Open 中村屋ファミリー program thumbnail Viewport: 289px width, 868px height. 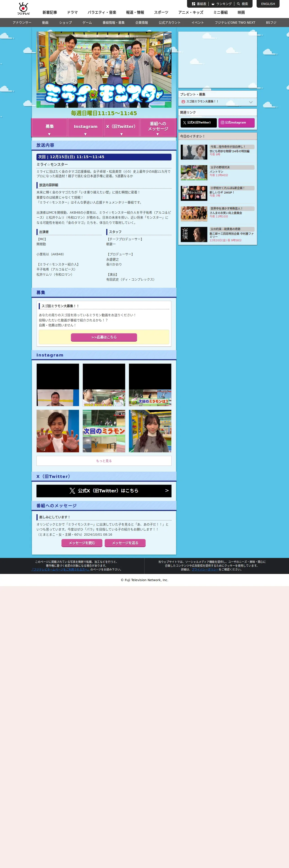pos(194,234)
